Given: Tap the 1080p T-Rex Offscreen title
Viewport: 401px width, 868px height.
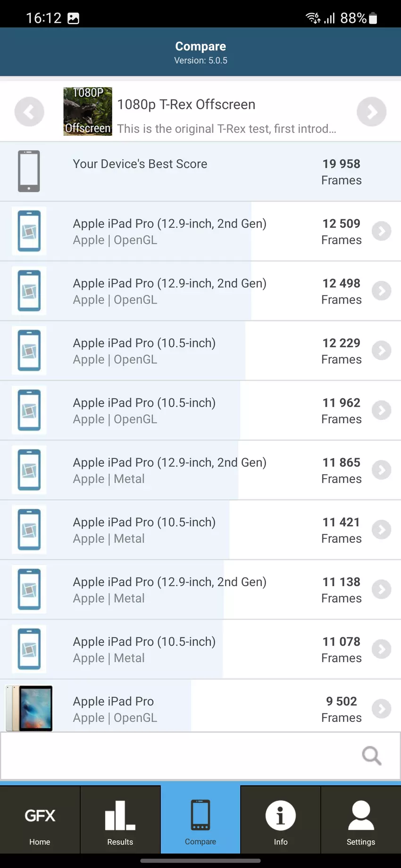Looking at the screenshot, I should tap(186, 105).
